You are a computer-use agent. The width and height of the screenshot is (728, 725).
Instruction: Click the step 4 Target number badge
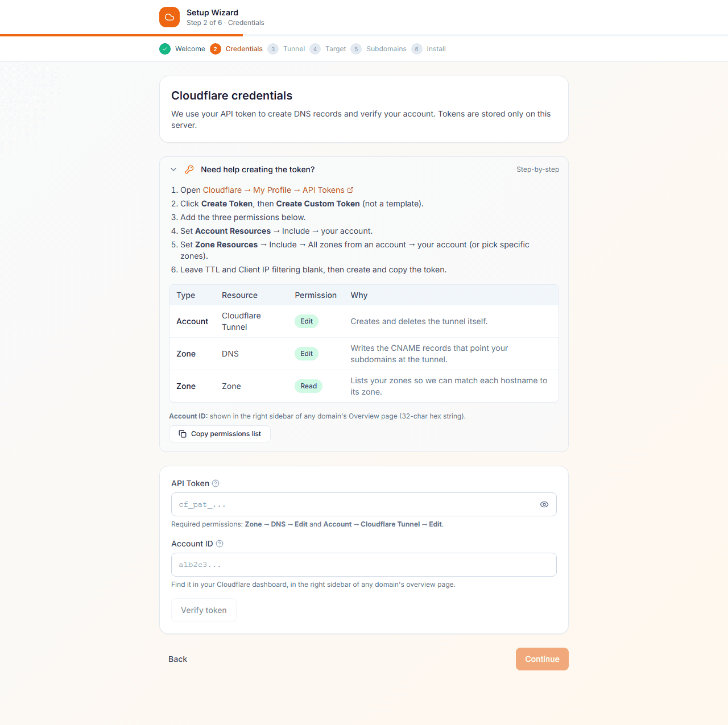pos(315,49)
